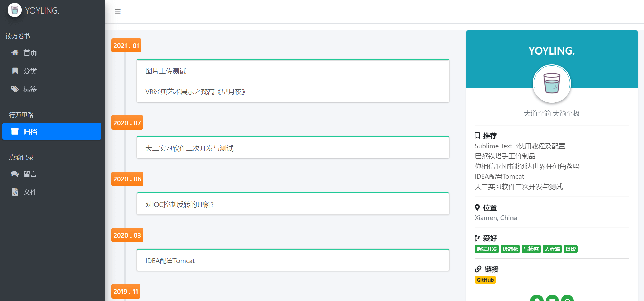Click the 点滴记录 sidebar section header
This screenshot has width=644, height=301.
(21, 157)
